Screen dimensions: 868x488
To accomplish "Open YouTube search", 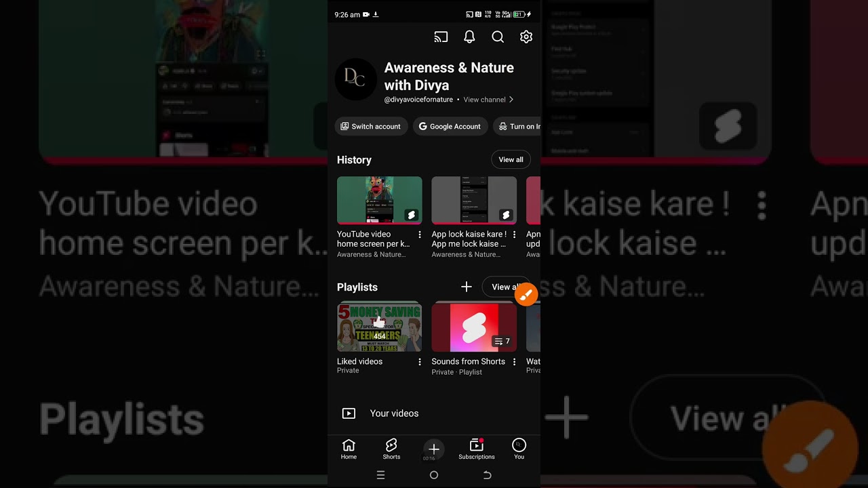I will click(498, 37).
